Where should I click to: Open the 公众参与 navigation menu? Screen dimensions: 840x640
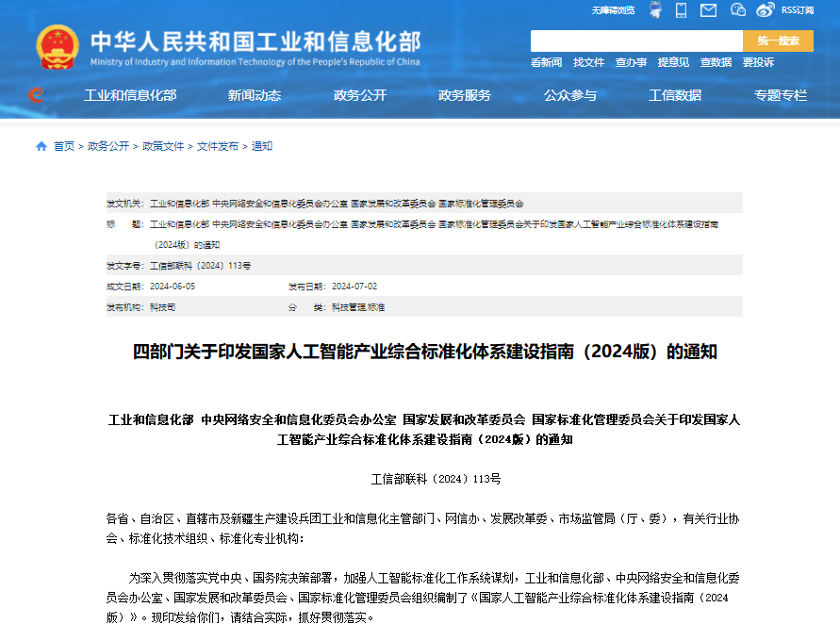(570, 95)
